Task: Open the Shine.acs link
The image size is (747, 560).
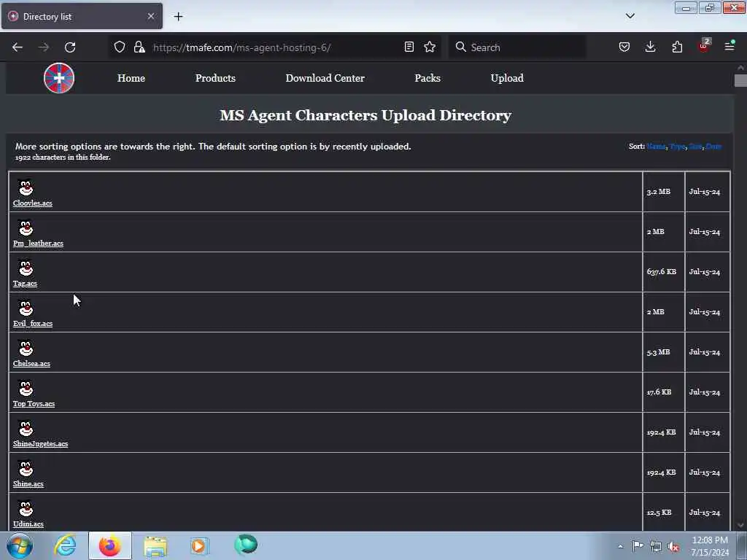Action: [x=28, y=484]
